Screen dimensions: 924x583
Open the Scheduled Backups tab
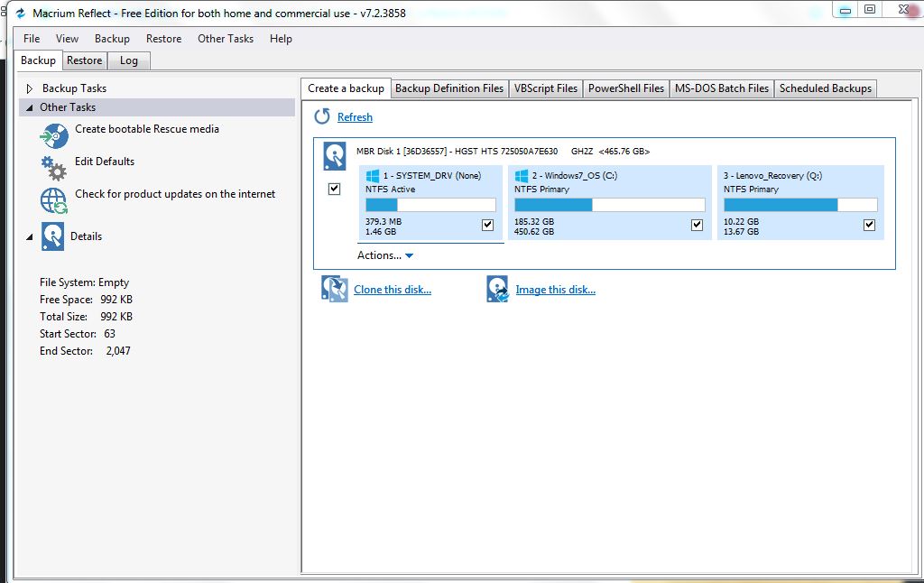[826, 88]
